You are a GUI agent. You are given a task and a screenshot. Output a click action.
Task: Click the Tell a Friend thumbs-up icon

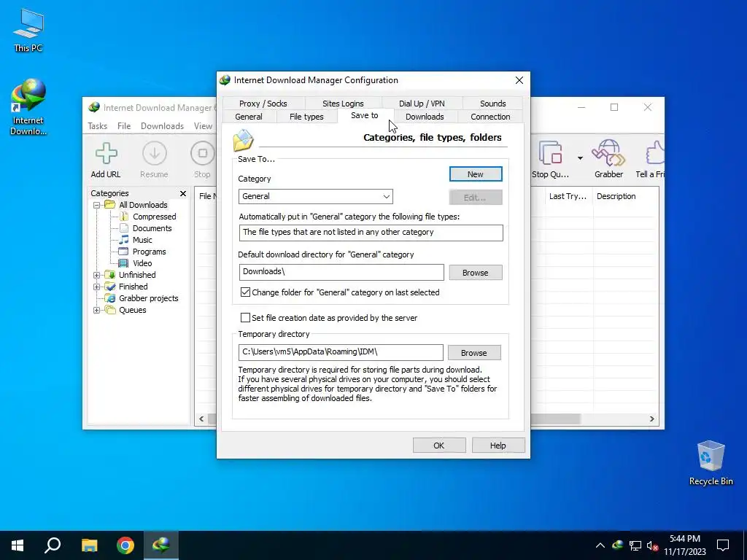point(655,153)
